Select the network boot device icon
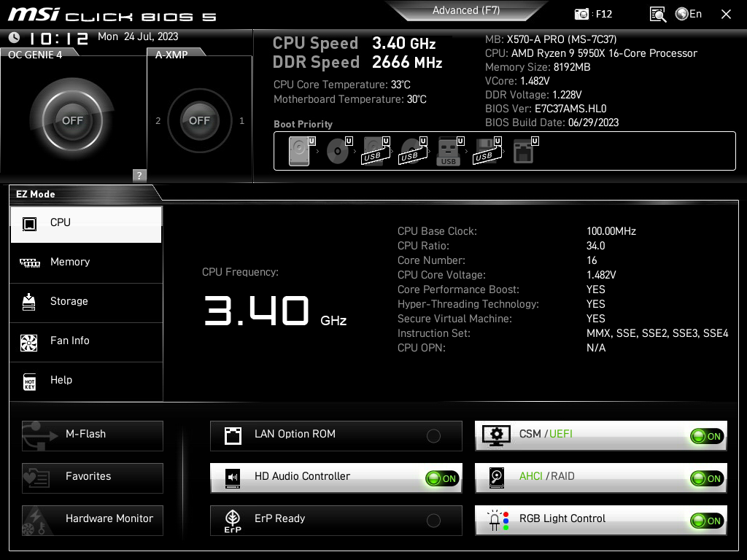Screen dimensions: 747x560 (x=525, y=151)
